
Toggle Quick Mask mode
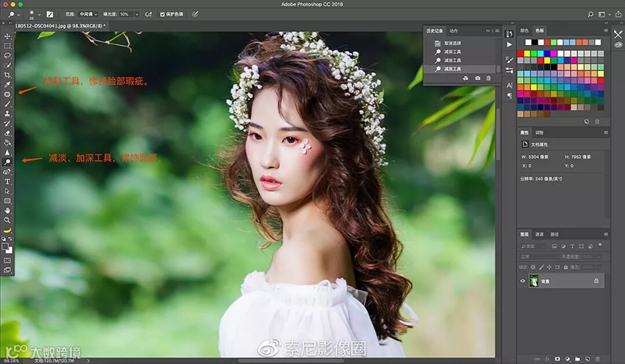tap(7, 260)
